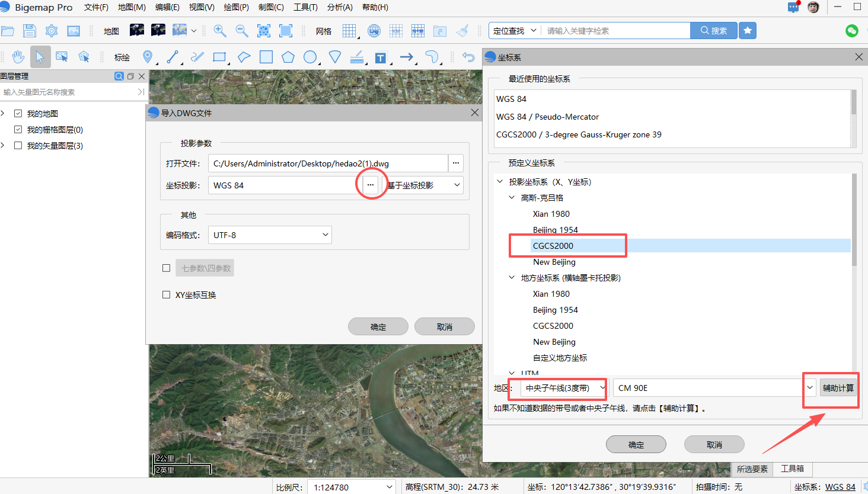This screenshot has width=868, height=494.
Task: Click the search icon in layer panel
Action: tap(119, 76)
